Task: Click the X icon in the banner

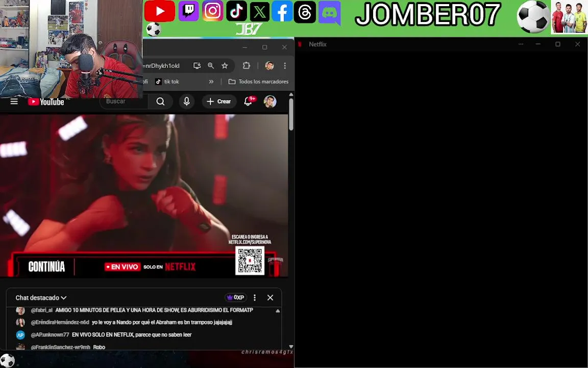Action: tap(259, 11)
